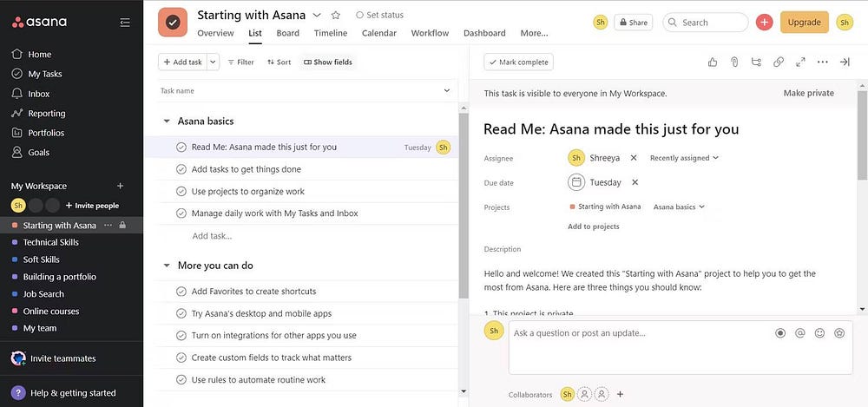Screen dimensions: 868x407
Task: Remove the assignee Shreeya with X
Action: point(634,158)
